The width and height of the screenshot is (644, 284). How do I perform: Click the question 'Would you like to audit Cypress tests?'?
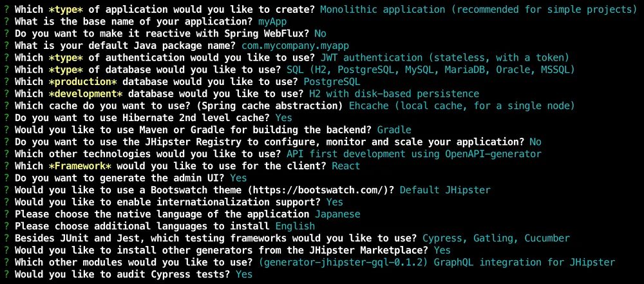(x=123, y=274)
